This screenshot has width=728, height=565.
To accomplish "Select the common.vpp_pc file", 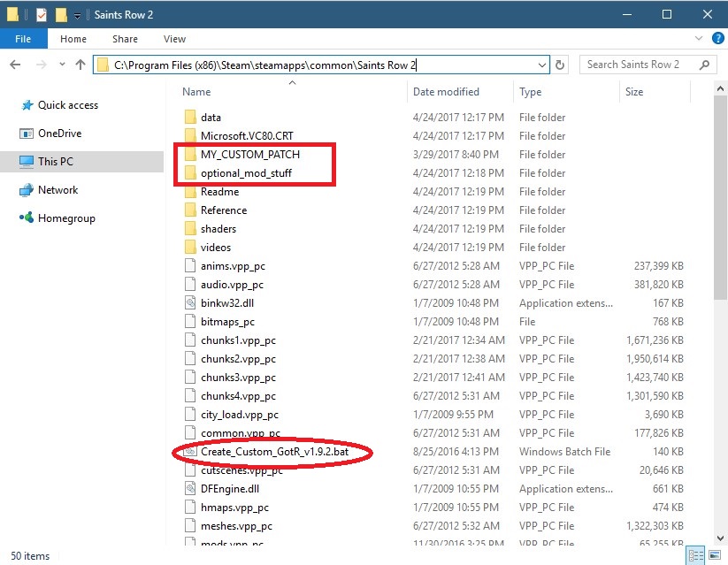I will coord(240,433).
